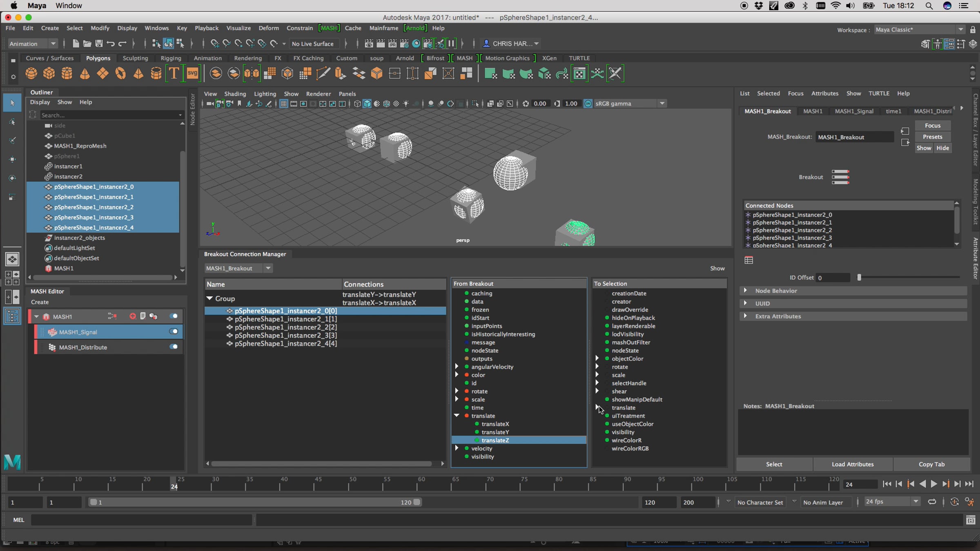Click the table icon below Connected Nodes
The image size is (980, 551).
(749, 260)
